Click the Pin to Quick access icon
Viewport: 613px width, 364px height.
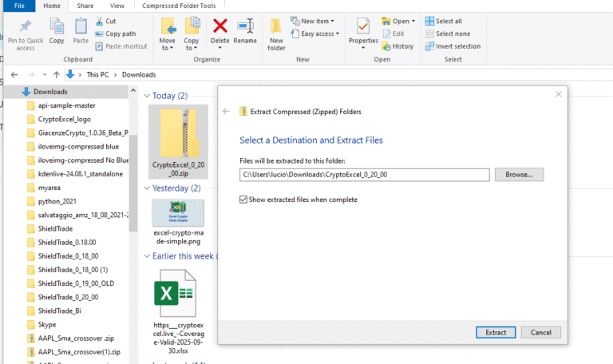click(26, 26)
